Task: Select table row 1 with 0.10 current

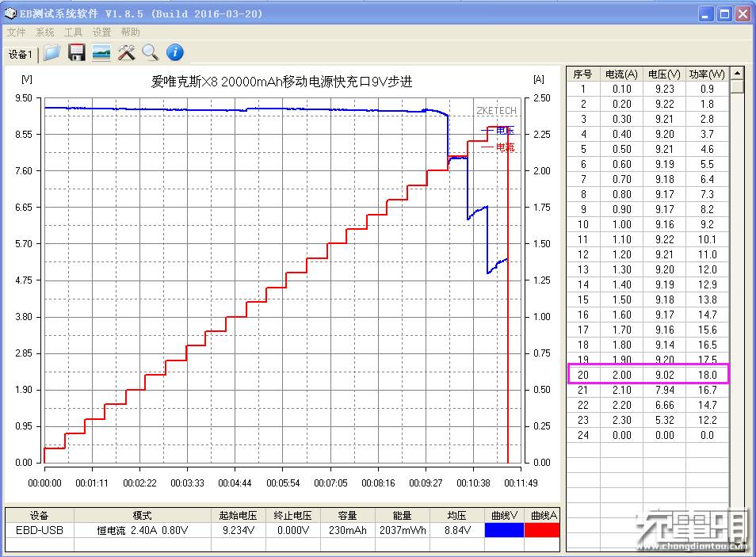Action: pyautogui.click(x=647, y=90)
